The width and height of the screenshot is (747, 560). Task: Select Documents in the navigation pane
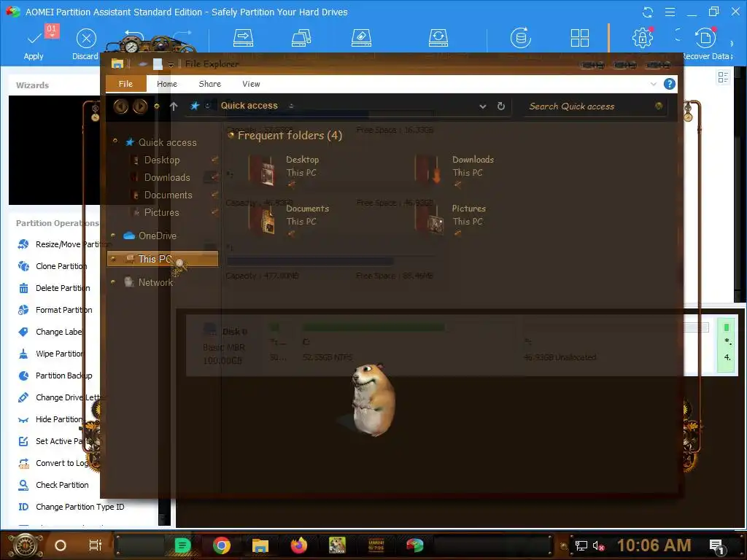[x=169, y=195]
